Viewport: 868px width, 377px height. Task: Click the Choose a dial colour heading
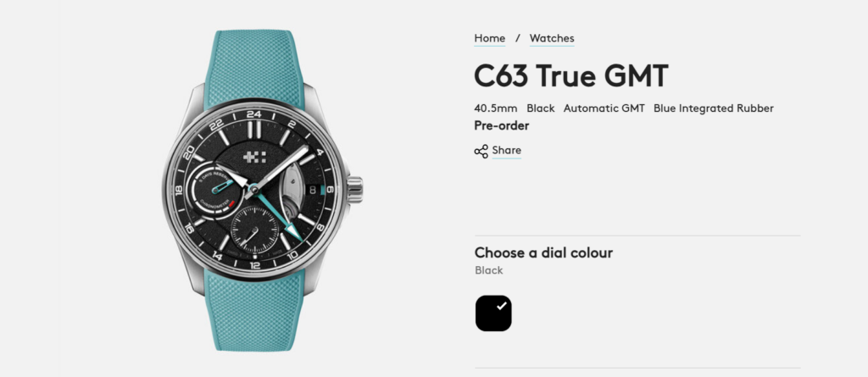(543, 253)
